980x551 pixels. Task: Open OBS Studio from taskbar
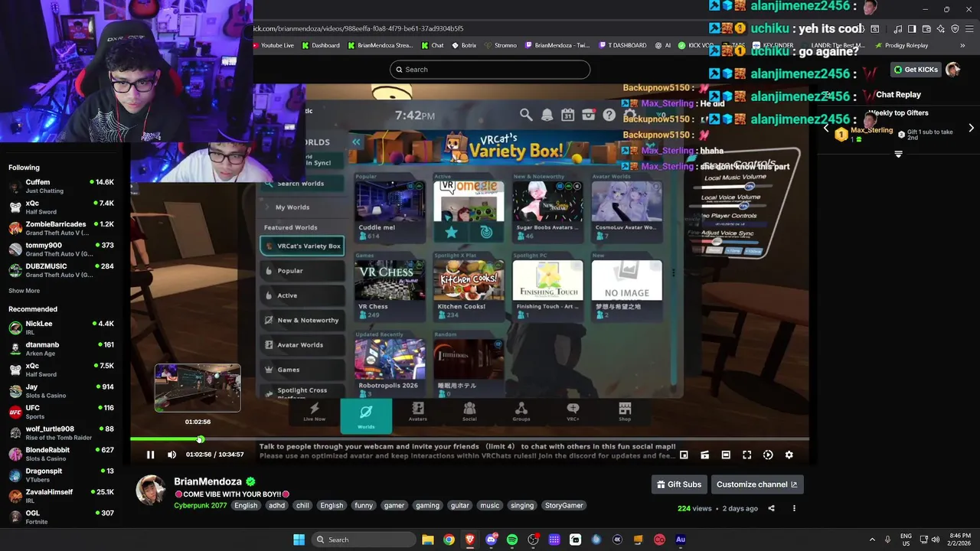[533, 540]
